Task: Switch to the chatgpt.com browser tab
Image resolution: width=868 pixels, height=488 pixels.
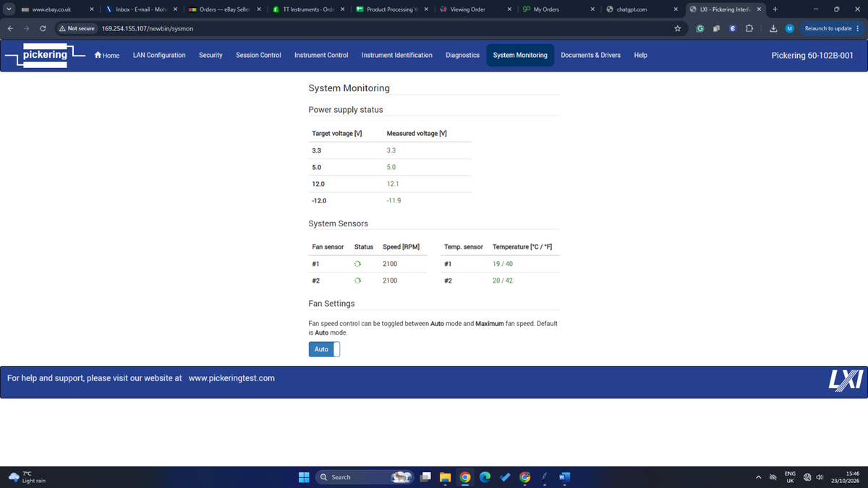Action: coord(640,9)
